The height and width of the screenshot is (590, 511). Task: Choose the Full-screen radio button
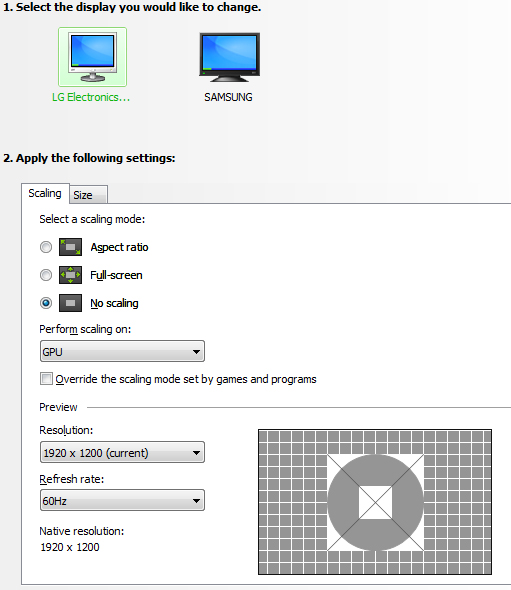tap(46, 275)
